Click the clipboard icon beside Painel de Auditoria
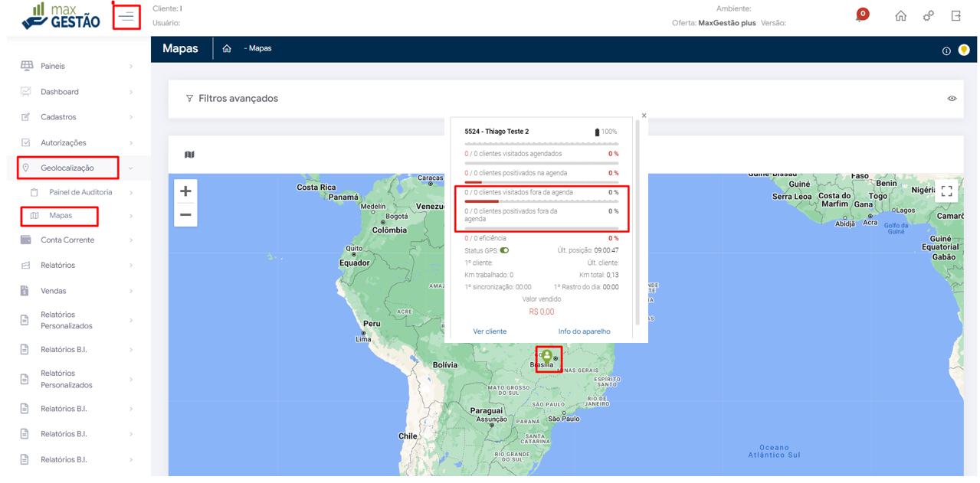The image size is (980, 483). pyautogui.click(x=34, y=192)
